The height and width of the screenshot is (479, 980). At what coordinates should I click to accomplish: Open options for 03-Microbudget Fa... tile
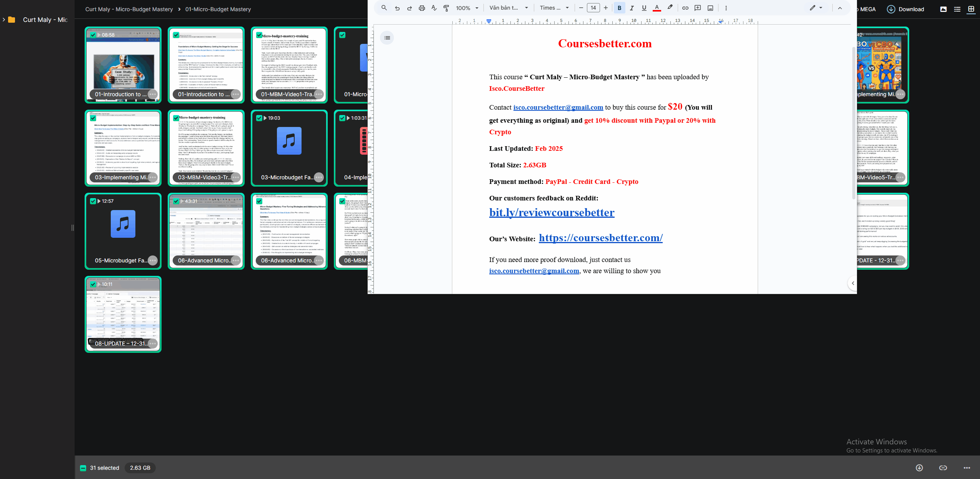[x=319, y=177]
